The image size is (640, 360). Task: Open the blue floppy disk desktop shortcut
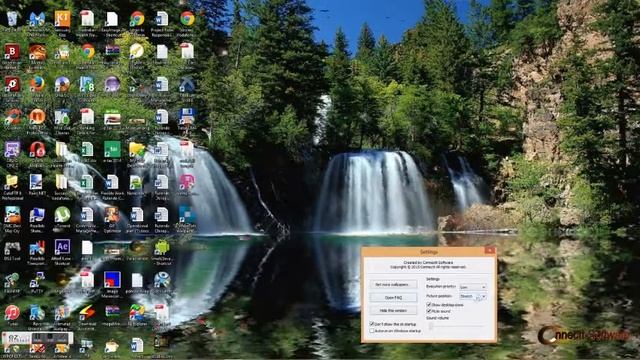(x=187, y=117)
